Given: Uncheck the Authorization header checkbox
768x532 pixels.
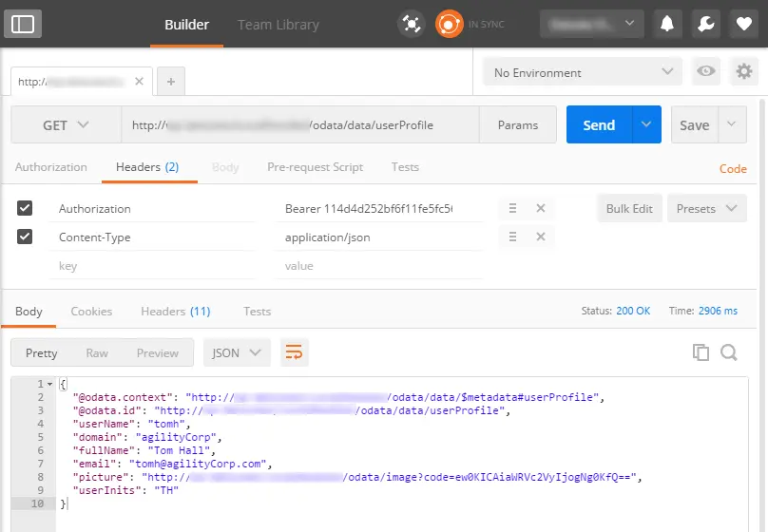Looking at the screenshot, I should 25,208.
